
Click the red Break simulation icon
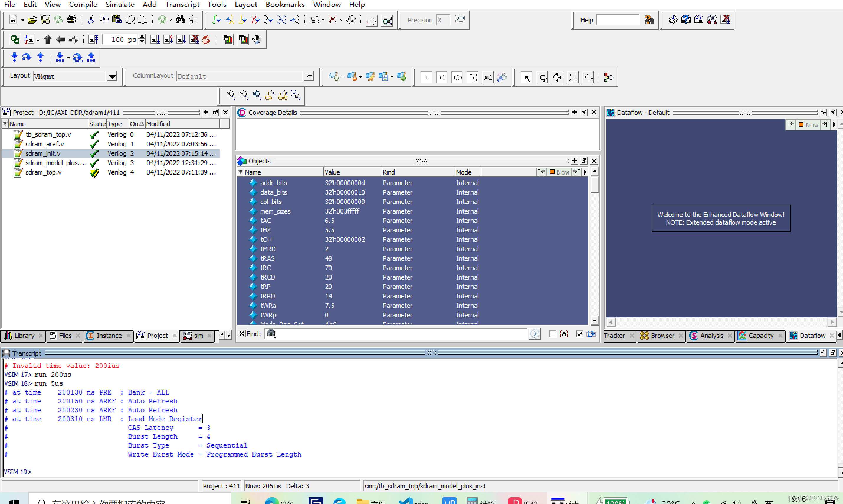[x=206, y=40]
